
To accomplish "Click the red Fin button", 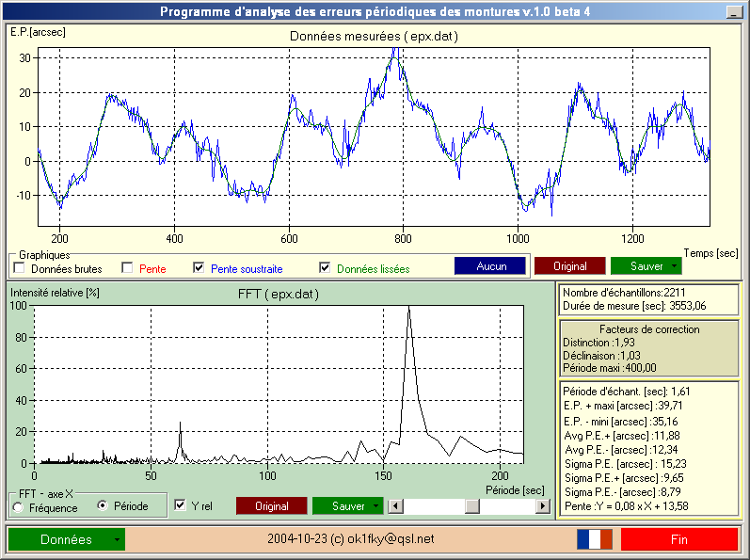I will click(x=679, y=539).
